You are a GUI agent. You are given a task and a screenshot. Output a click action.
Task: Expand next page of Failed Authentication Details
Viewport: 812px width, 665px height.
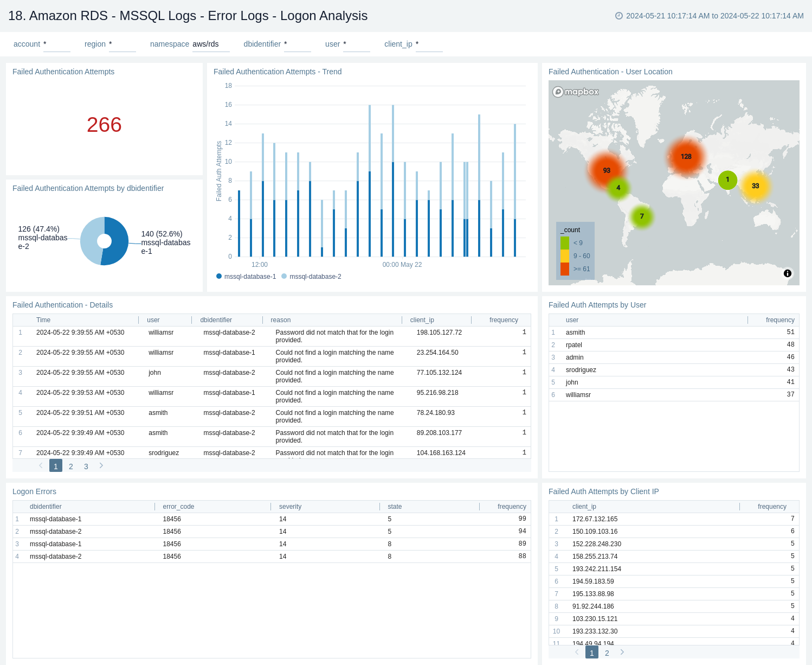[101, 465]
